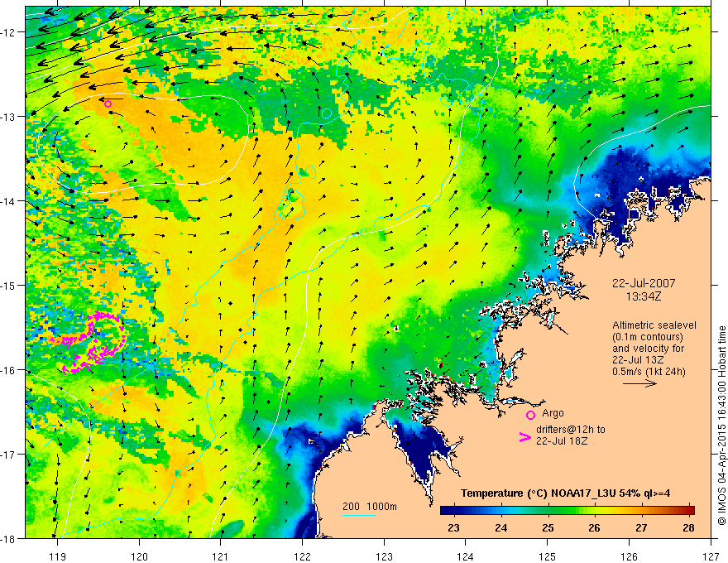Click the color bar label 26
The image size is (728, 563).
pos(594,527)
